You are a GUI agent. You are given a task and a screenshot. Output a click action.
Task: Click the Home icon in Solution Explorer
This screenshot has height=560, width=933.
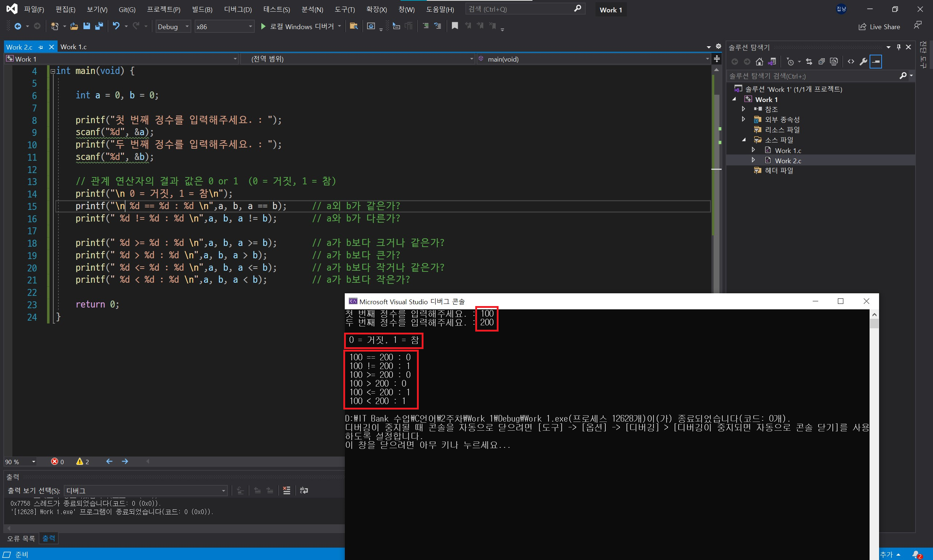coord(760,62)
